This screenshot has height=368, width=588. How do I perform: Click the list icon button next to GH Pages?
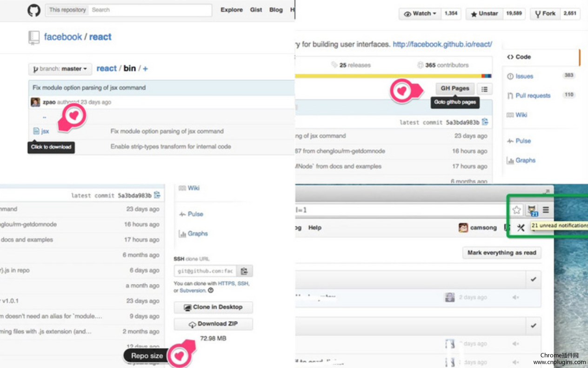pos(484,89)
